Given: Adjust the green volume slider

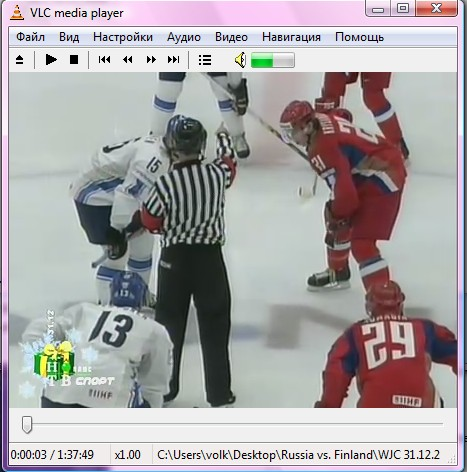Looking at the screenshot, I should [273, 60].
